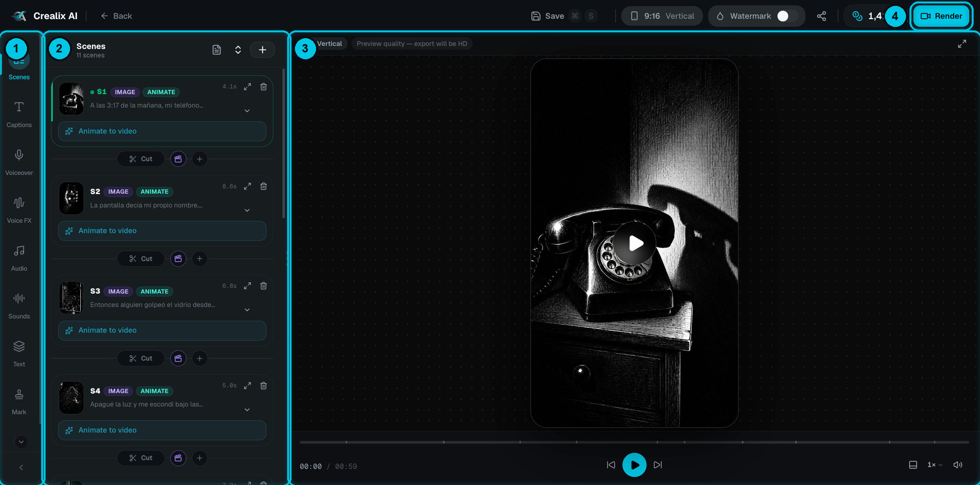Toggle the IMAGE tag on scene S2

(x=118, y=192)
